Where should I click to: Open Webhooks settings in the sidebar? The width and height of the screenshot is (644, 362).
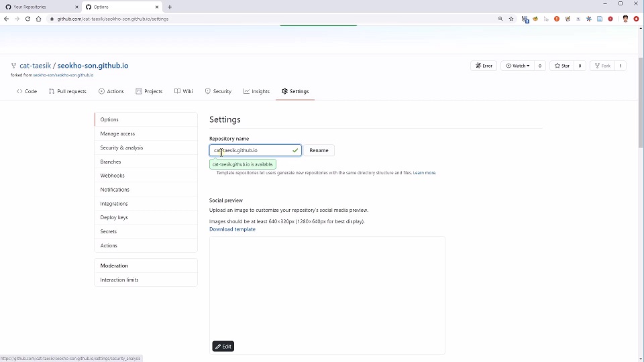point(112,176)
